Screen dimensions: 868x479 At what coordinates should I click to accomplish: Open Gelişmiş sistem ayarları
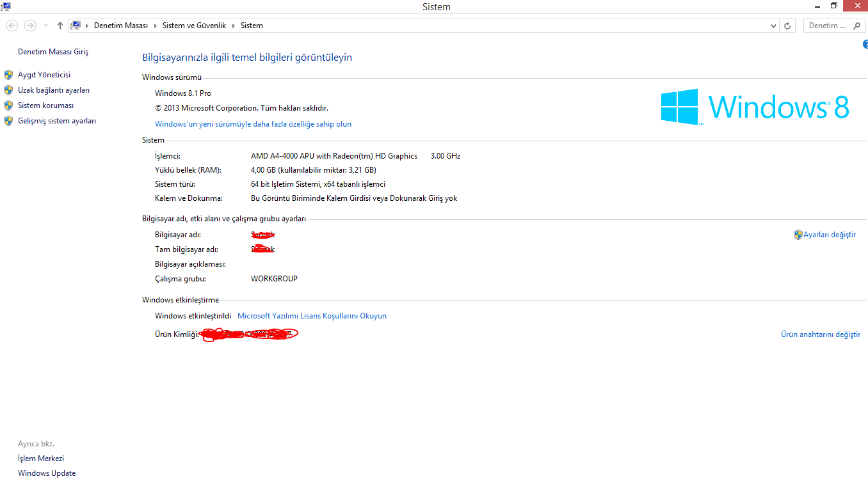point(57,121)
